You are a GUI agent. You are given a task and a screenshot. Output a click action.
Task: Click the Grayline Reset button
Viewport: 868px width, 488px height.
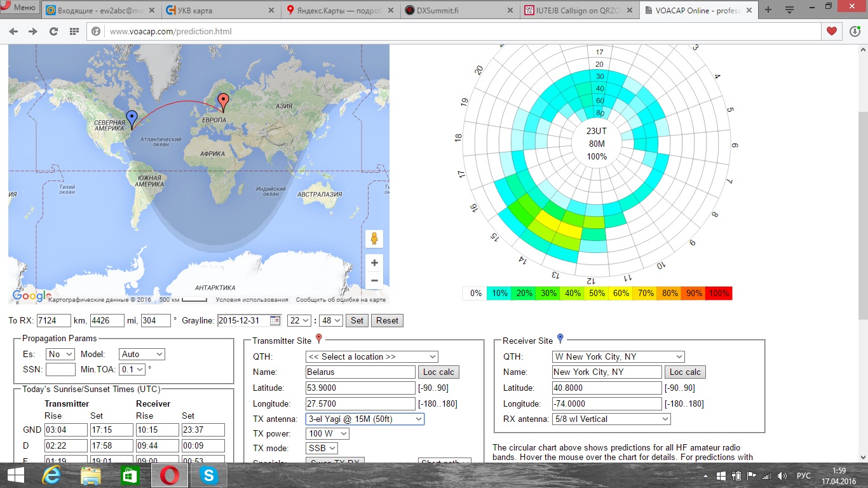(x=387, y=320)
